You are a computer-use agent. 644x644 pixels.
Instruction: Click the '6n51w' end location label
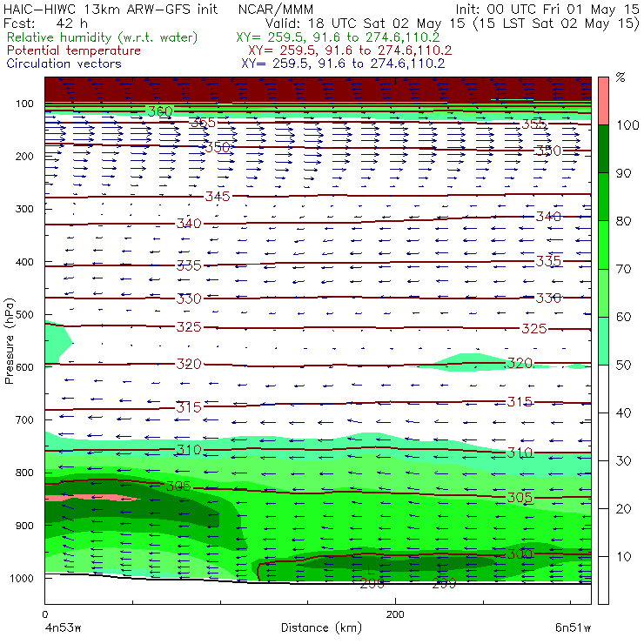click(x=573, y=627)
